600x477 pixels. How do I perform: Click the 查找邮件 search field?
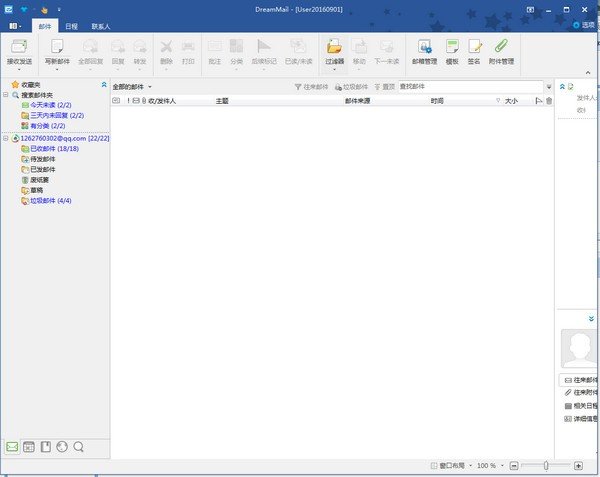click(x=468, y=87)
